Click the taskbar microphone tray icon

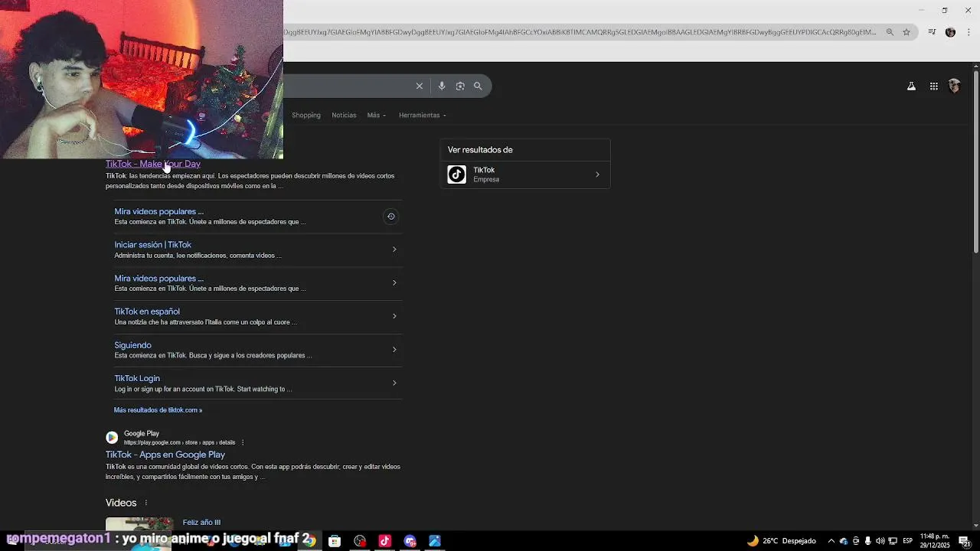867,541
